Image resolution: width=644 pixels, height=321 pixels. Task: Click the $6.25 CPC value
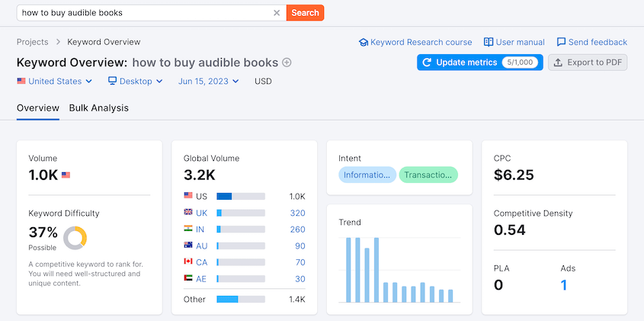[x=514, y=175]
